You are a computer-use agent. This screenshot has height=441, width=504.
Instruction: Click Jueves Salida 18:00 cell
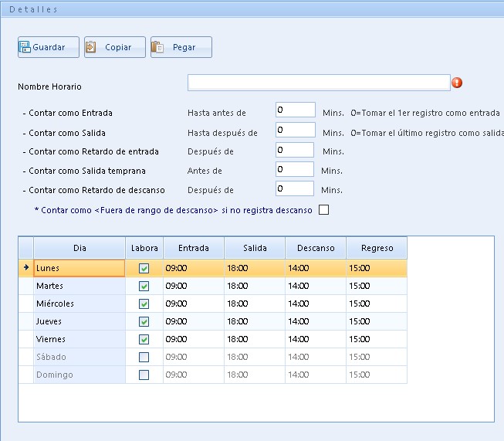(255, 321)
